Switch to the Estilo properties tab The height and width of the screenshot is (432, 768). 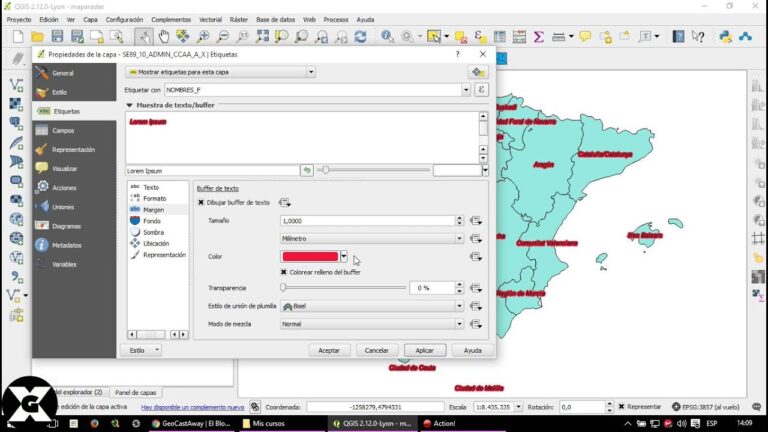pyautogui.click(x=74, y=92)
